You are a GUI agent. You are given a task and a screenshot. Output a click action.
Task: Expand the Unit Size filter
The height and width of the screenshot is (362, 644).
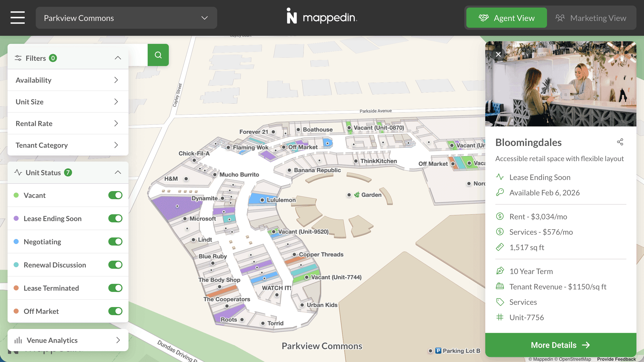[x=68, y=102]
